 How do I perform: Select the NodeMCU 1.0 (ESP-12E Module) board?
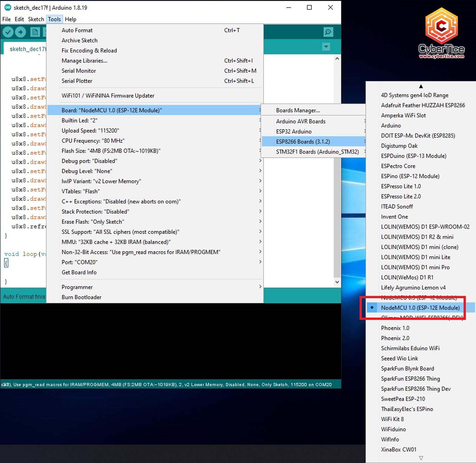coord(420,308)
